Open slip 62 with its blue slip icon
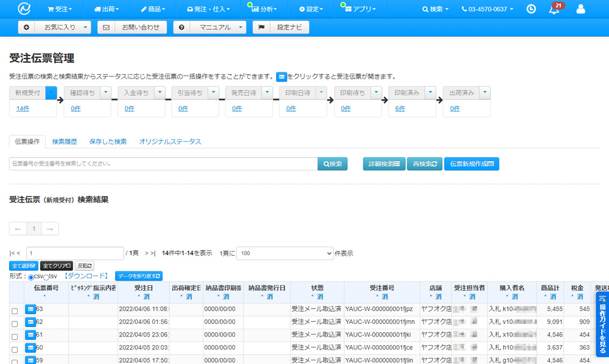The width and height of the screenshot is (609, 364). point(30,322)
